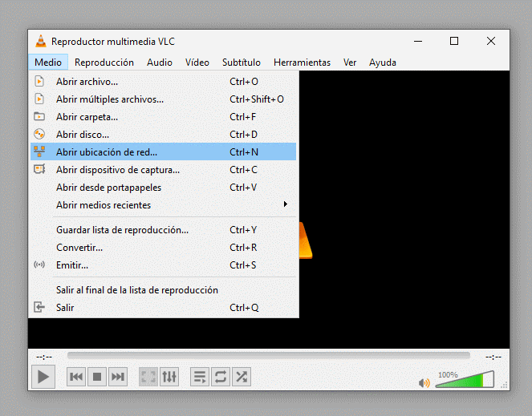Select Abrir dispositivo de captura...
Screen dimensions: 532x416
click(163, 169)
